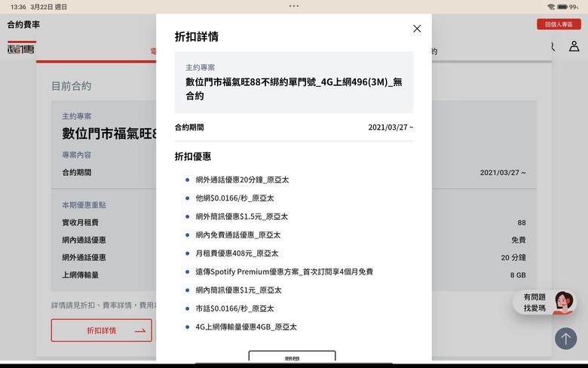Select 他網$0.0166/秒_原亞太 list item
The width and height of the screenshot is (588, 368).
pyautogui.click(x=234, y=198)
